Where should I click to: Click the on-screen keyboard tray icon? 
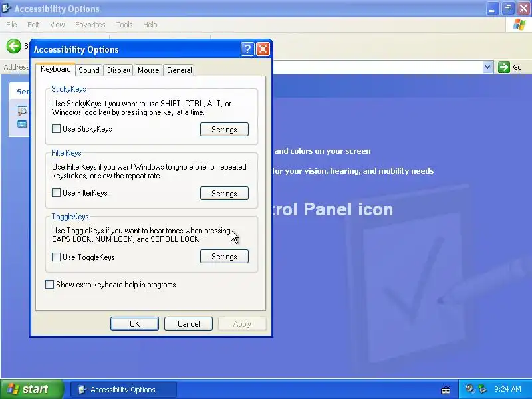[446, 390]
